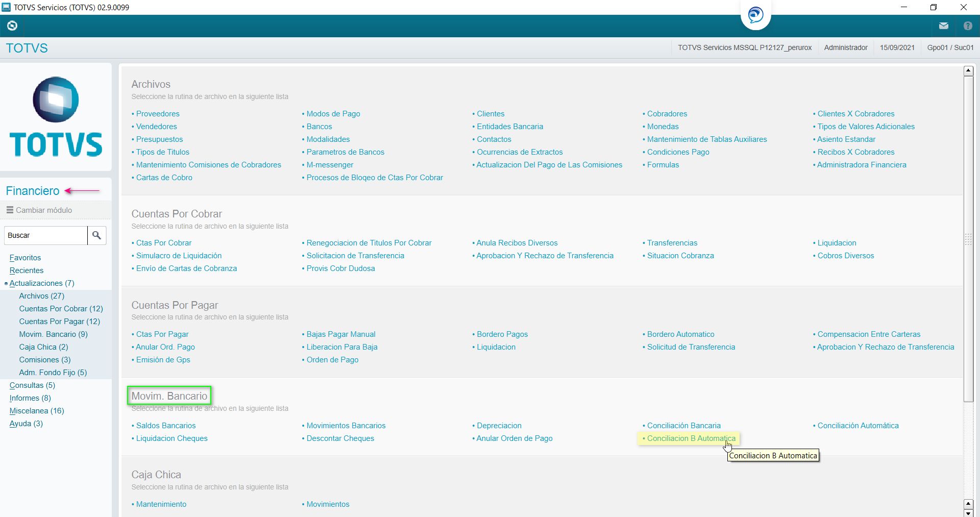This screenshot has width=980, height=517.
Task: Open Provis Cobr Dudosa link
Action: pos(340,268)
